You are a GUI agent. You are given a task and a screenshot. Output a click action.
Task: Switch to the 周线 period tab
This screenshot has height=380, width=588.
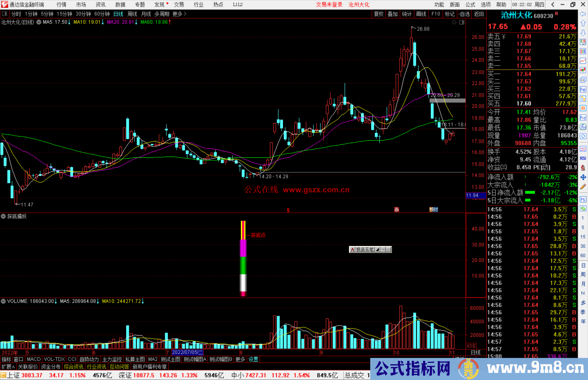tap(132, 14)
